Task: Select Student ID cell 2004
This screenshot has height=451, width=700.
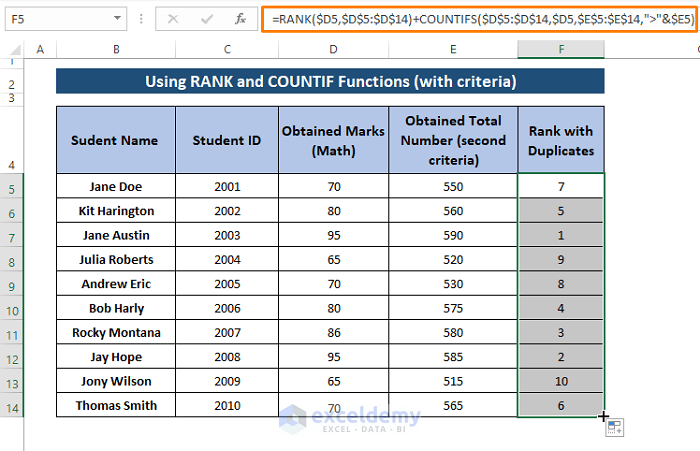Action: (x=227, y=259)
